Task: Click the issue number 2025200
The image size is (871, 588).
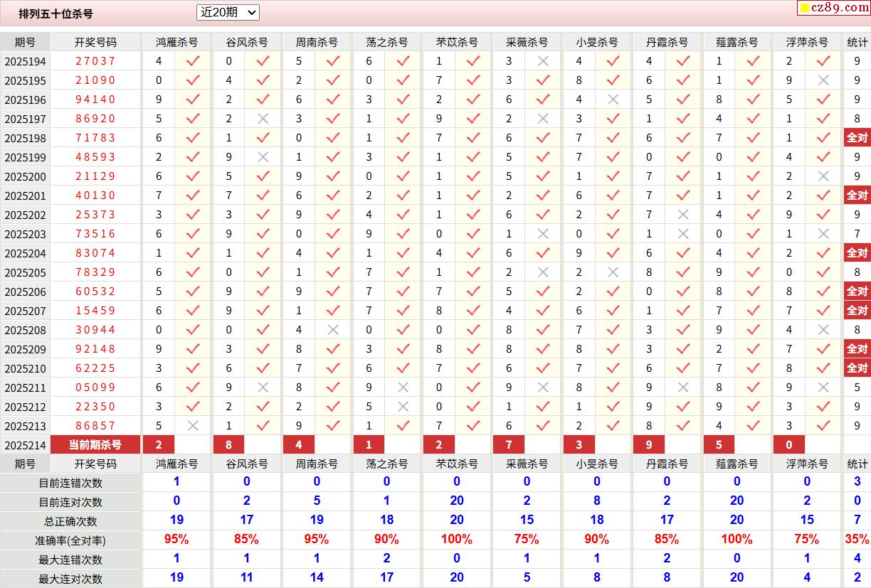Action: coord(25,177)
